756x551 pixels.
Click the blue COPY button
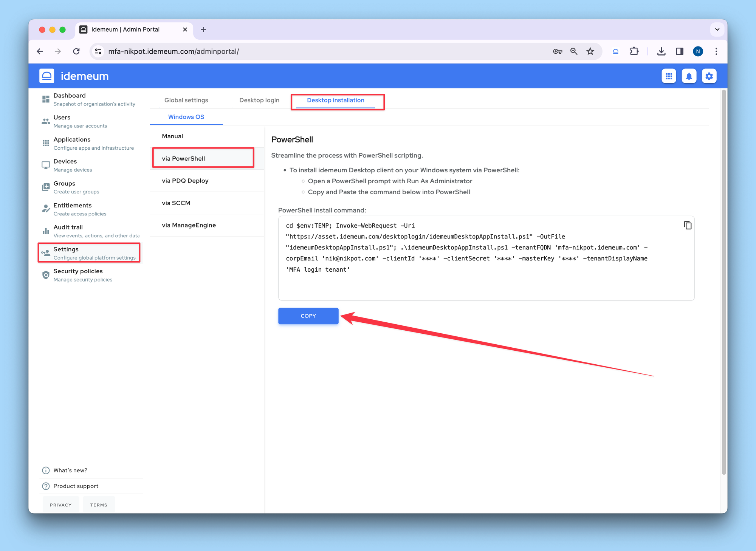point(308,316)
